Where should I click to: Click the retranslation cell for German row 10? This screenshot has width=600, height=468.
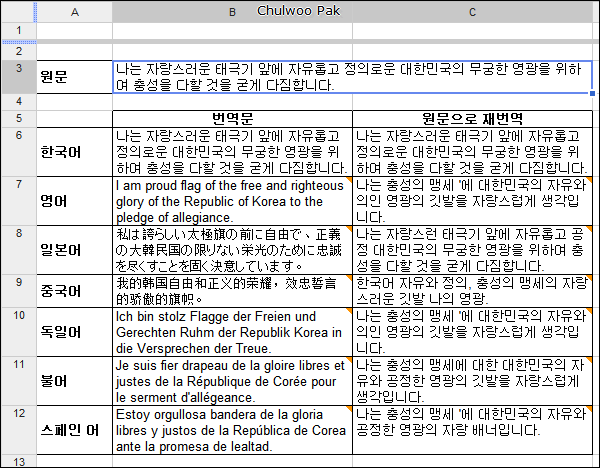pyautogui.click(x=472, y=332)
